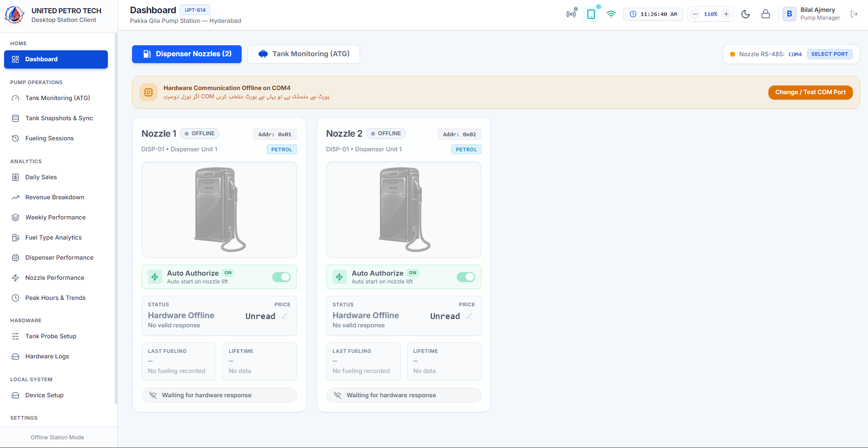868x448 pixels.
Task: Increase zoom with the plus button
Action: pyautogui.click(x=726, y=14)
